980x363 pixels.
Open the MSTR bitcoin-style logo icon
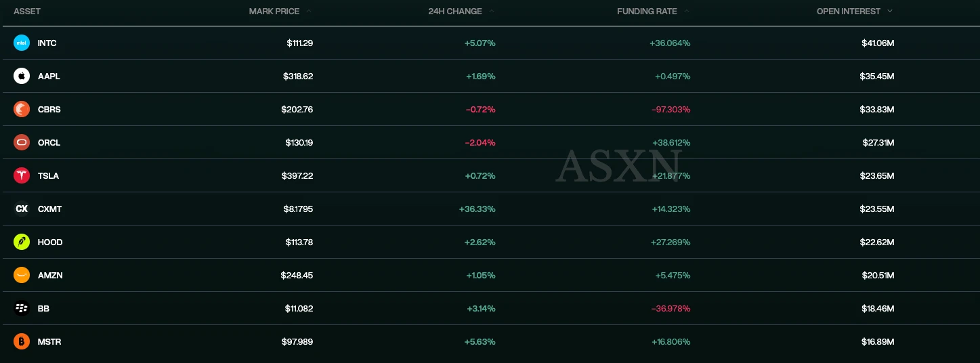(x=22, y=341)
